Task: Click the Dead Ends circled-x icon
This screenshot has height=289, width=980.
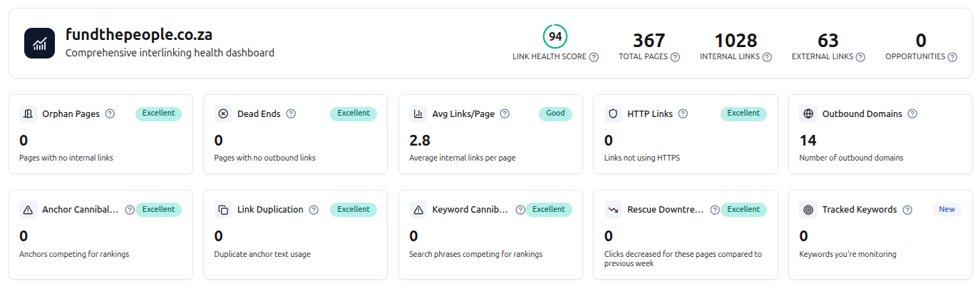Action: (223, 113)
